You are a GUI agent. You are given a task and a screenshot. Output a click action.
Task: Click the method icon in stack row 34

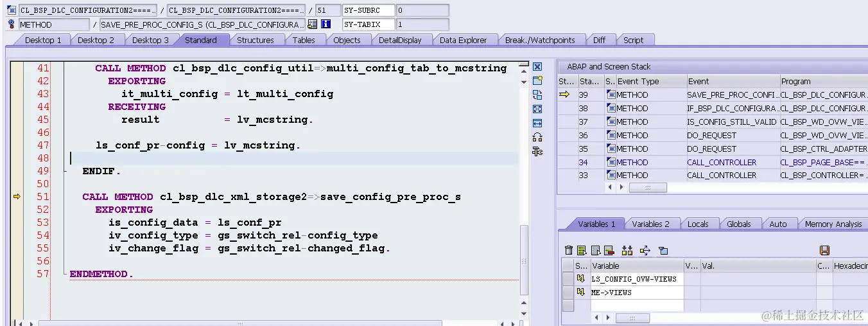click(611, 163)
